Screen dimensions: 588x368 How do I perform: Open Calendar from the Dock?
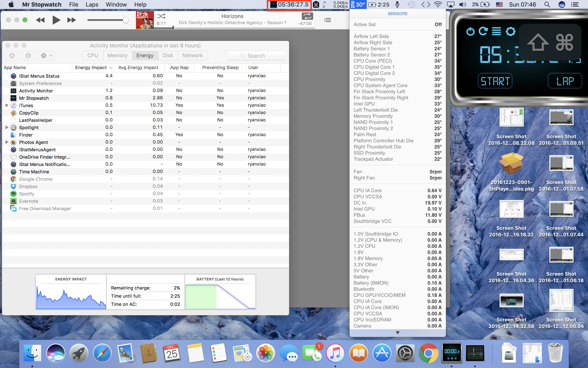coord(172,353)
